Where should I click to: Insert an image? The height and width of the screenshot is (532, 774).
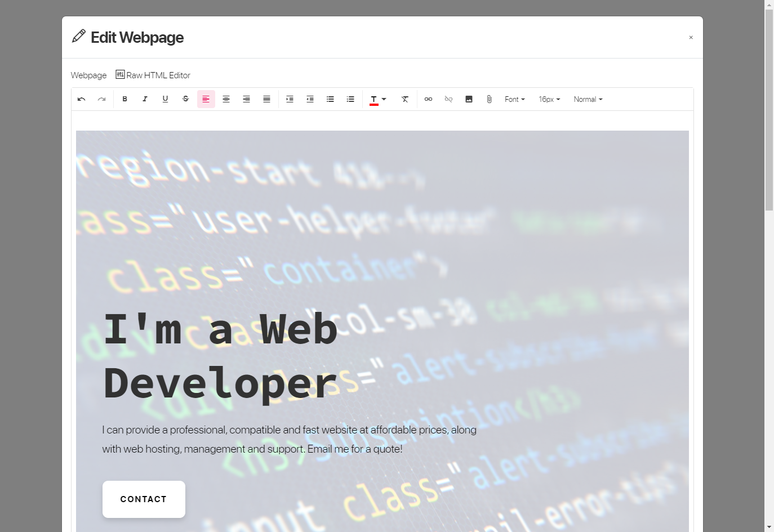point(469,99)
